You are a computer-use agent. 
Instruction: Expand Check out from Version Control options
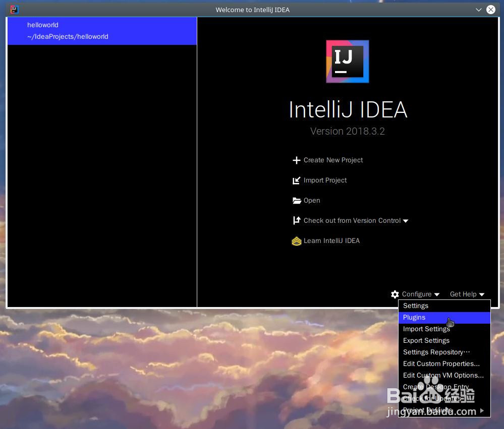pos(406,220)
